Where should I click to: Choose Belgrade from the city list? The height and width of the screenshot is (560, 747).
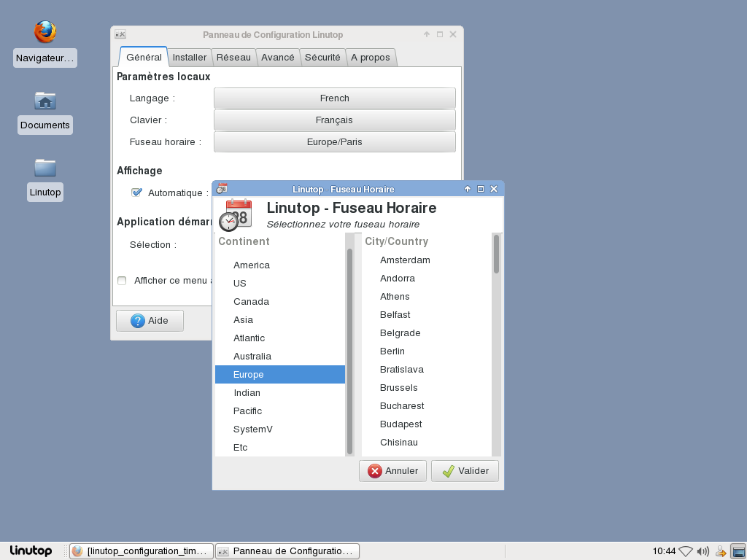427,332
